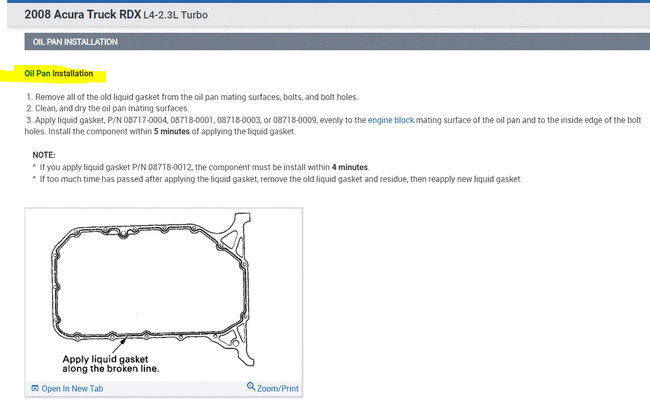Image resolution: width=650 pixels, height=411 pixels.
Task: Click part number 08718-0012 note line
Action: click(x=201, y=168)
